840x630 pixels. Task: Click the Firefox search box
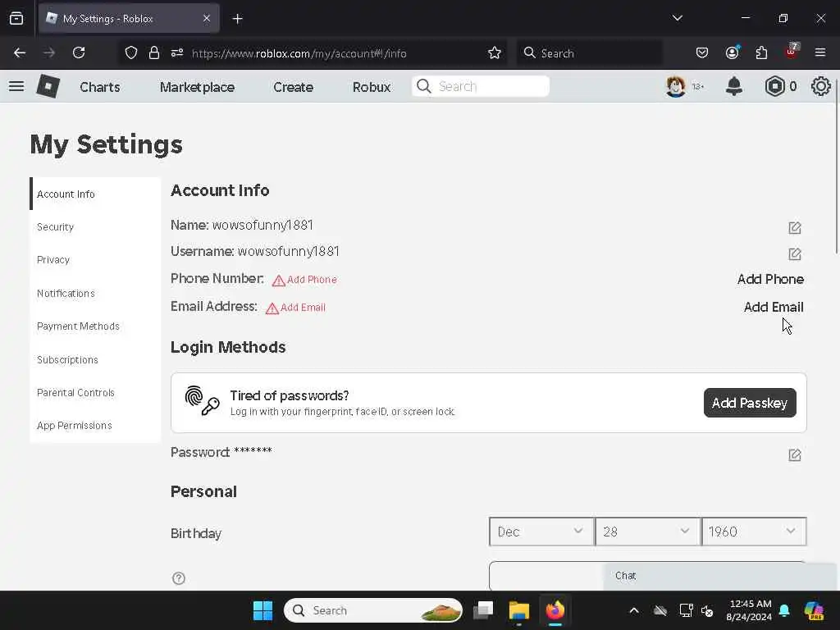589,52
